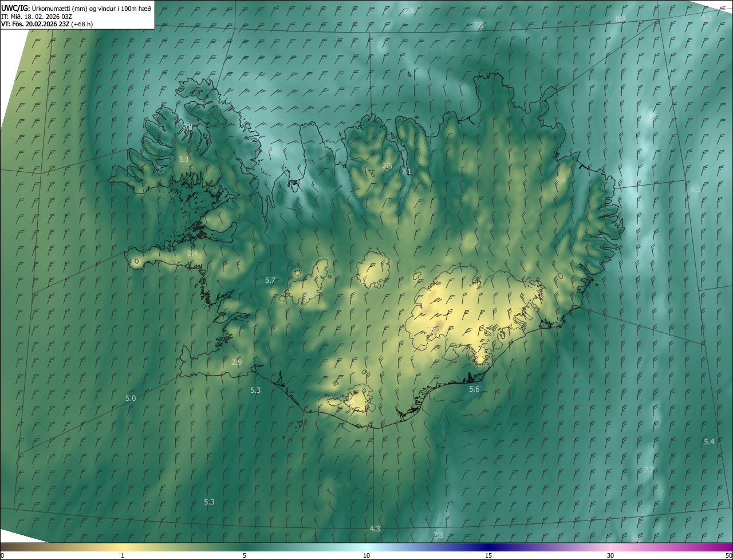This screenshot has width=733, height=560.
Task: Click the 5.0 value label over the sea
Action: (x=131, y=398)
